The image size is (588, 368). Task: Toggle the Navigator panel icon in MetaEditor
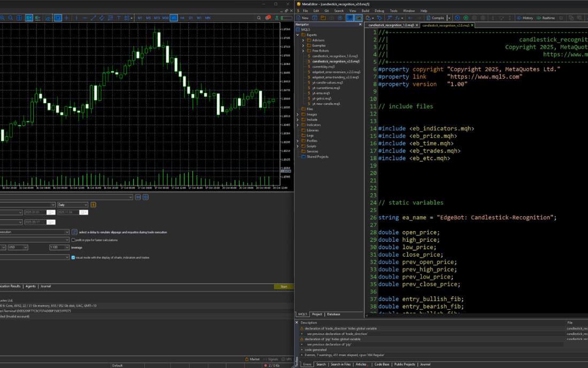coord(350,18)
